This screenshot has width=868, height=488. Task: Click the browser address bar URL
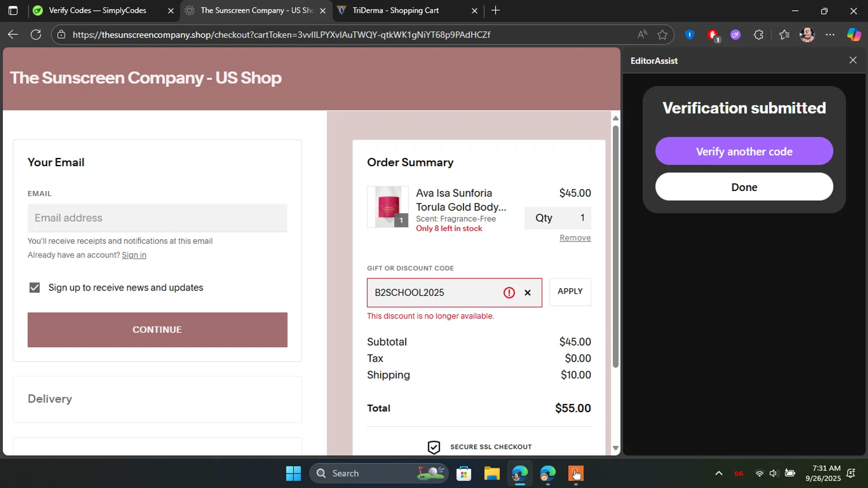[x=281, y=35]
